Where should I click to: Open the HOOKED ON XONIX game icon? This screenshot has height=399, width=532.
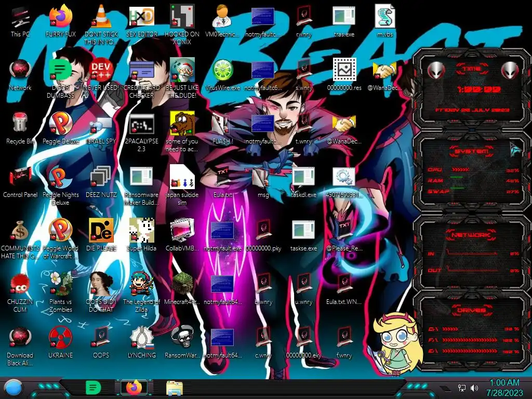tap(182, 24)
